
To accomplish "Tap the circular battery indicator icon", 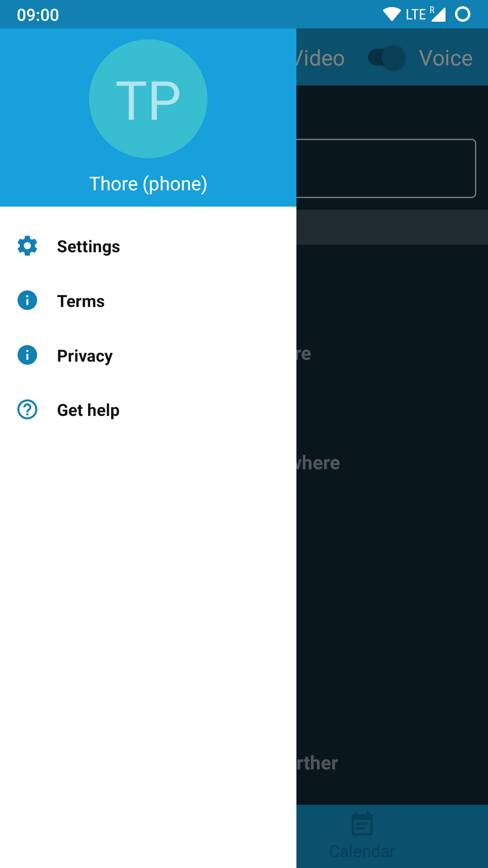I will pyautogui.click(x=463, y=14).
